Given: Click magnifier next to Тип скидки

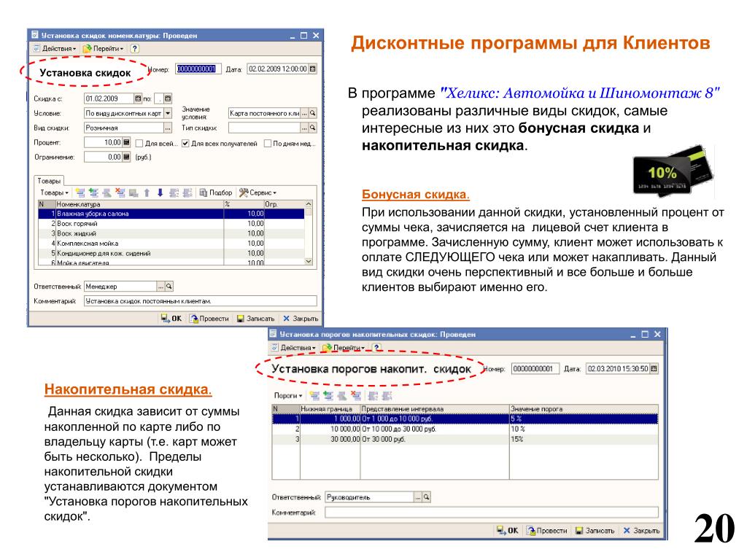Looking at the screenshot, I should pos(312,128).
